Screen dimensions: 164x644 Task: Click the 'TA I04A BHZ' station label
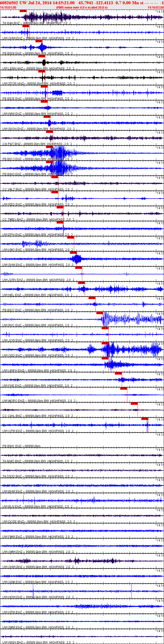[11, 23]
